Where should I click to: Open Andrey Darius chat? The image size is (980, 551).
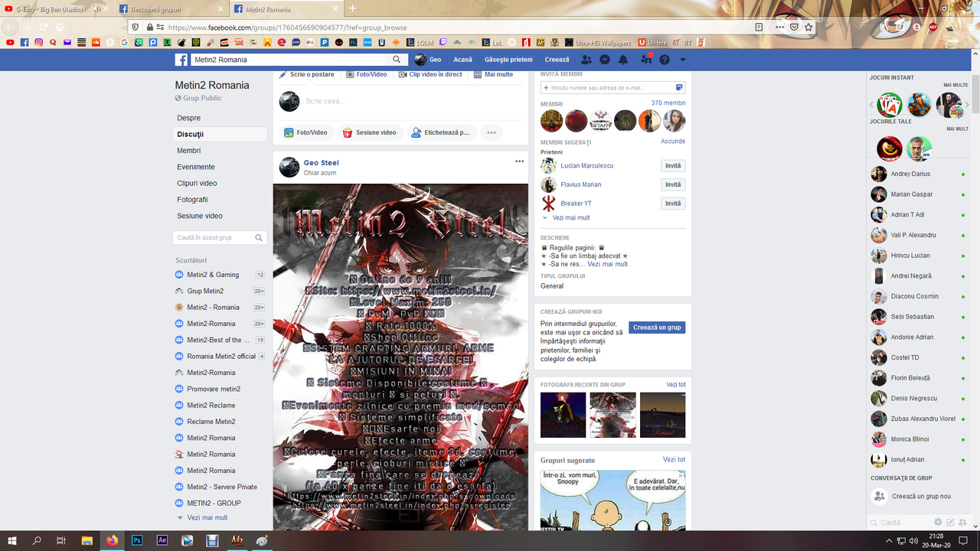pos(910,174)
